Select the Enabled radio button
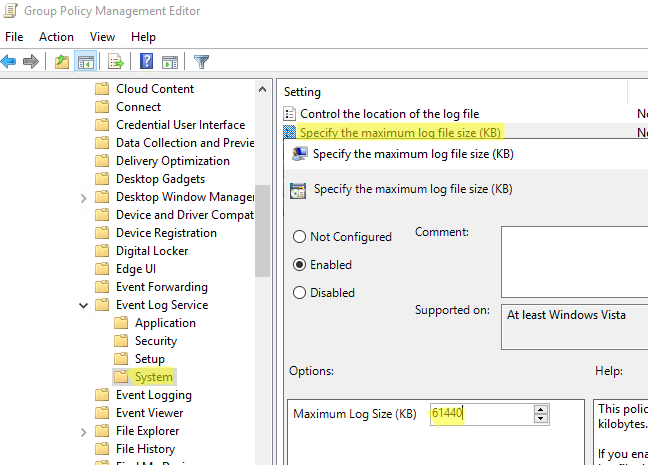The image size is (648, 465). click(x=299, y=265)
